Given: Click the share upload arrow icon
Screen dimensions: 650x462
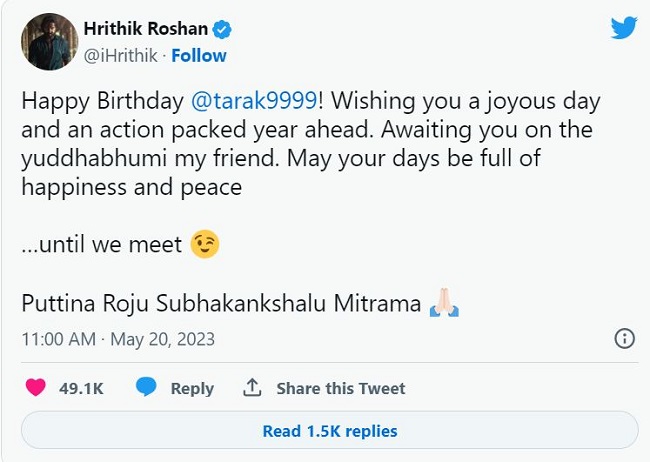Looking at the screenshot, I should pyautogui.click(x=253, y=388).
